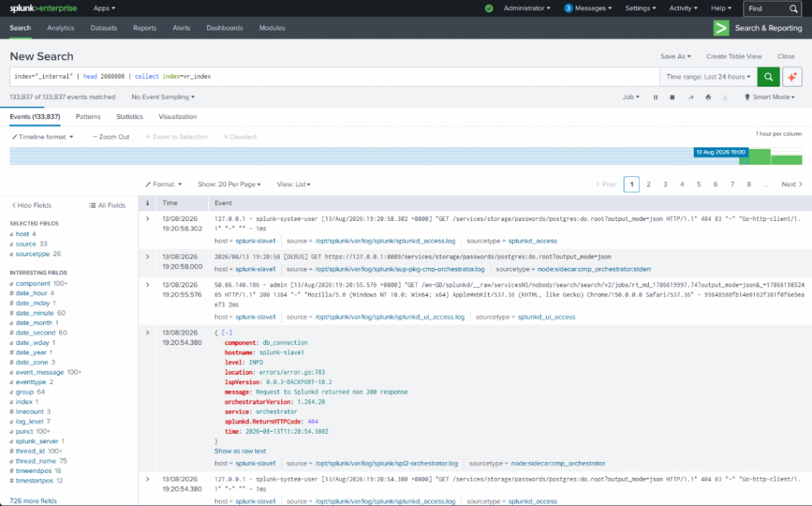Hide the fields sidebar
The width and height of the screenshot is (812, 506).
point(32,205)
